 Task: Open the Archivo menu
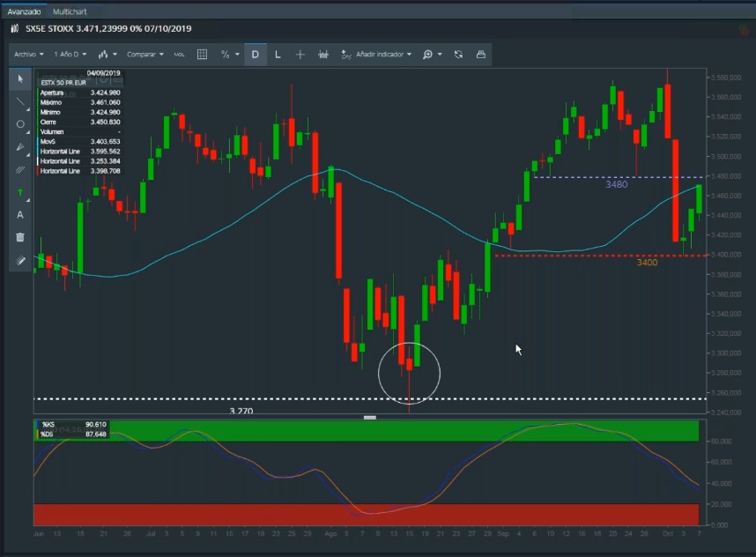[x=29, y=55]
